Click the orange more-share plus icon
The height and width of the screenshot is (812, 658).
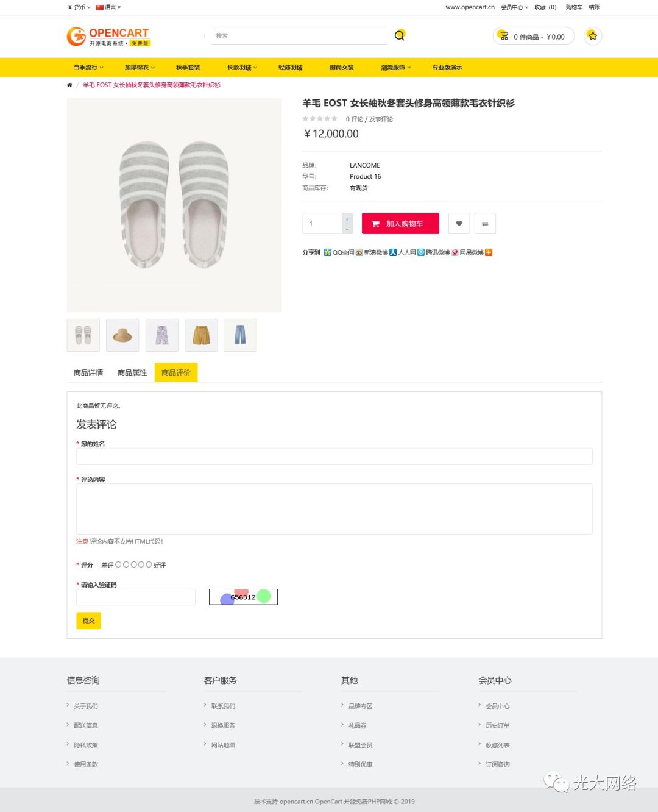(489, 252)
